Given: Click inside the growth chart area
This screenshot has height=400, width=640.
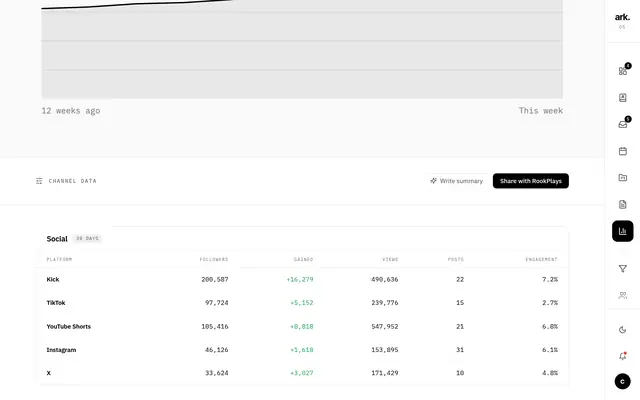Looking at the screenshot, I should coord(302,49).
